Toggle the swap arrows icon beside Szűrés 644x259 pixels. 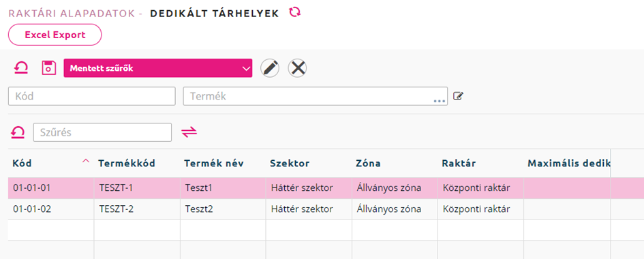pyautogui.click(x=189, y=132)
